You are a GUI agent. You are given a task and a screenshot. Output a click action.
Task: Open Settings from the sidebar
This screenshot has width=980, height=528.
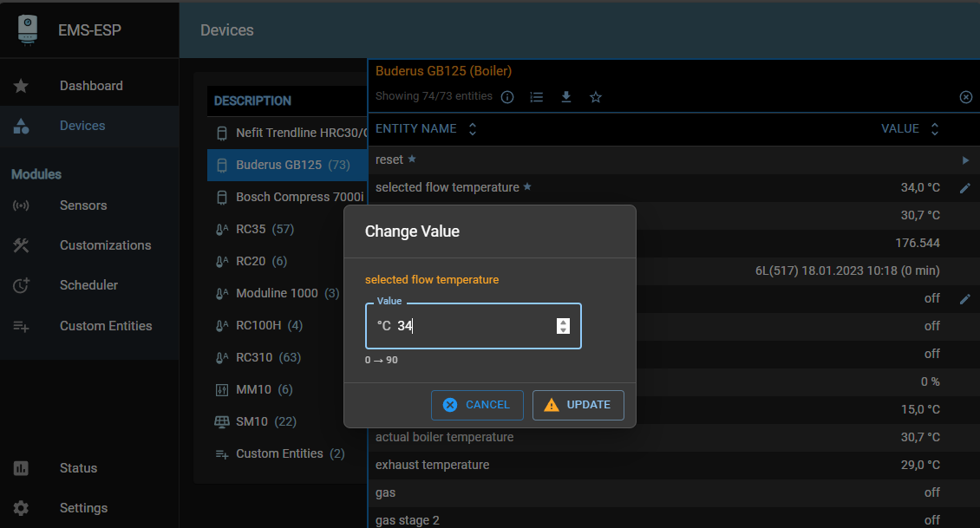(83, 508)
